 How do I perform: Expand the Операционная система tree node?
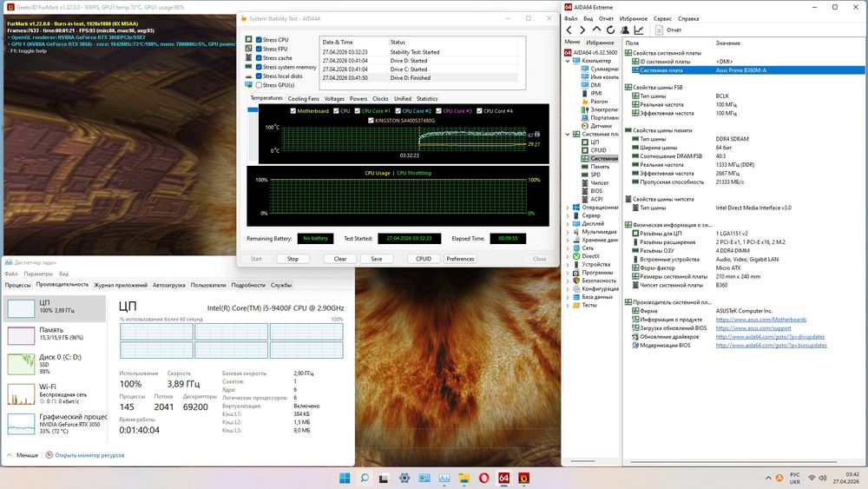click(568, 207)
